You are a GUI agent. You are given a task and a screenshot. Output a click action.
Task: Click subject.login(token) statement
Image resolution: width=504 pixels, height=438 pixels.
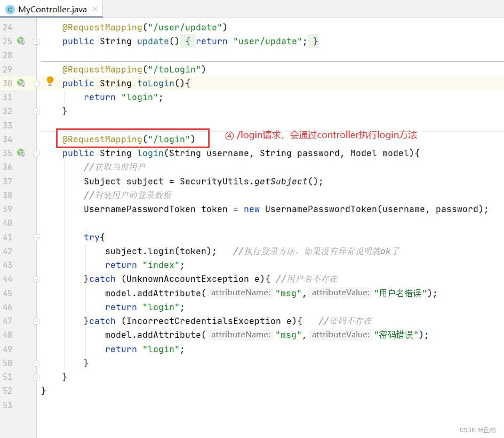[x=161, y=251]
